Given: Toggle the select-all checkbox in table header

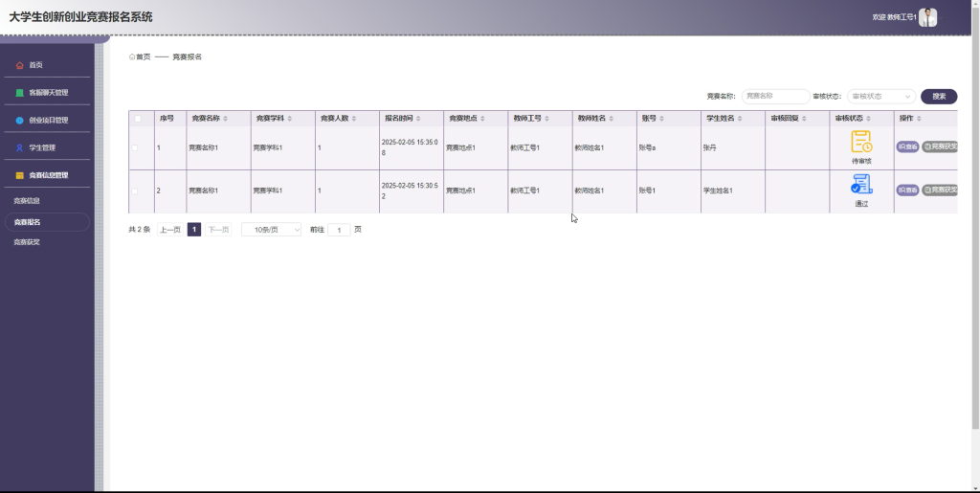Looking at the screenshot, I should [138, 119].
